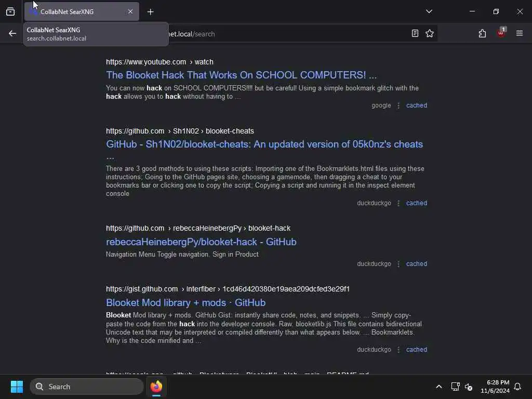Open Firefox View tab overview icon
Image resolution: width=532 pixels, height=399 pixels.
tap(10, 11)
